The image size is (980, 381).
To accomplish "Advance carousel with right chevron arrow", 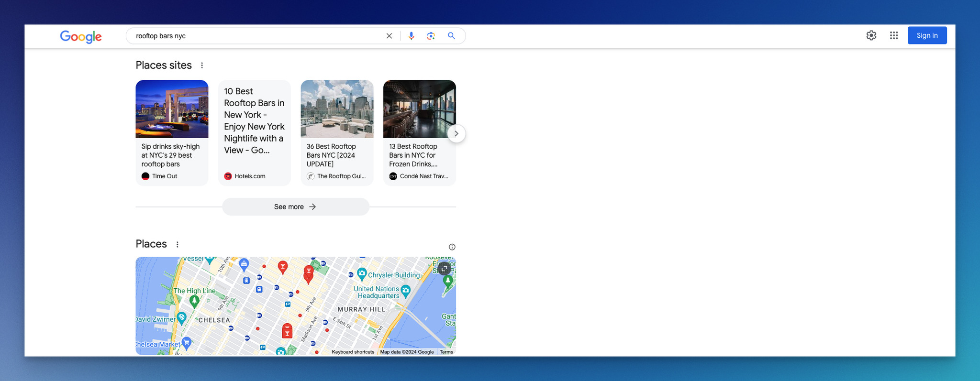I will [x=457, y=133].
